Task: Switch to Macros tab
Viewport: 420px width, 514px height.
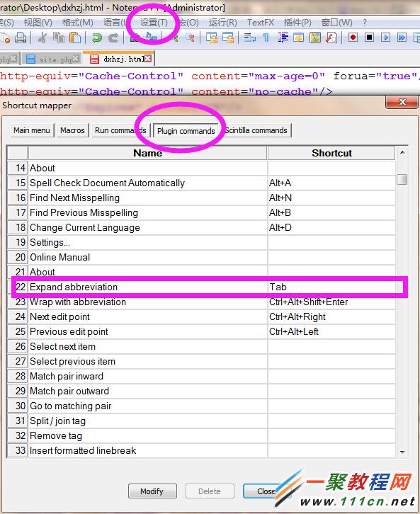Action: pos(72,130)
